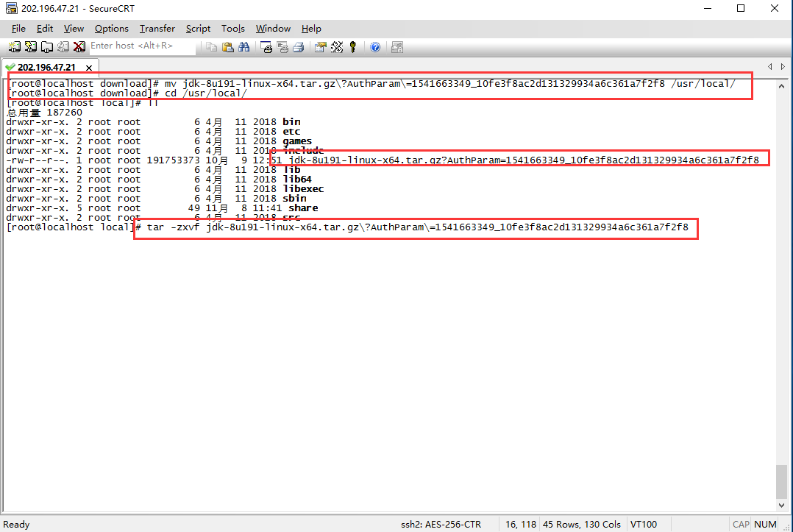Image resolution: width=793 pixels, height=532 pixels.
Task: Open the Edit menu
Action: [x=44, y=28]
